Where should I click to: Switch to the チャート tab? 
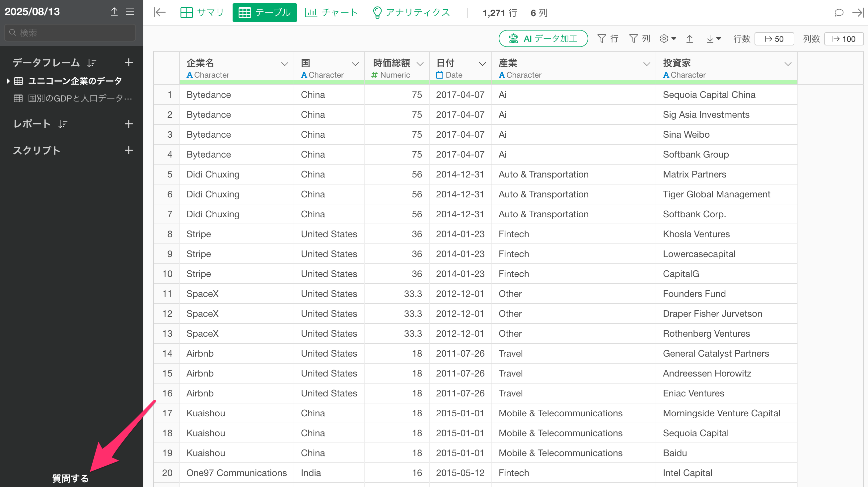331,13
